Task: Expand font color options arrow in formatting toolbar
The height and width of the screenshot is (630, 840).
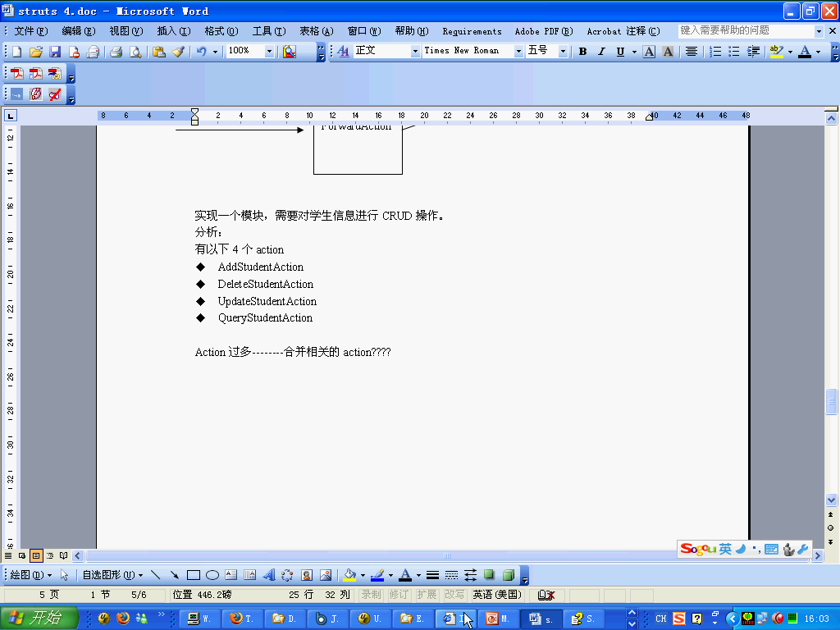Action: pyautogui.click(x=818, y=52)
